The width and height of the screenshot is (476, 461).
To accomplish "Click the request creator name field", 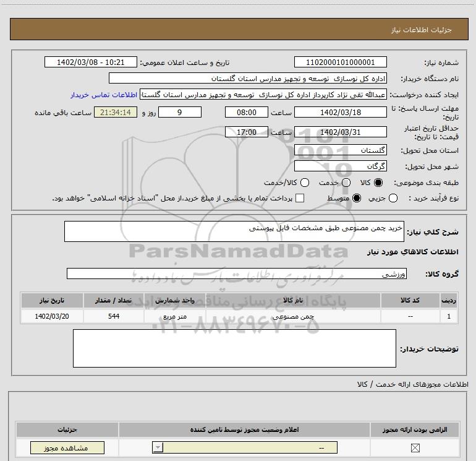I will 263,95.
